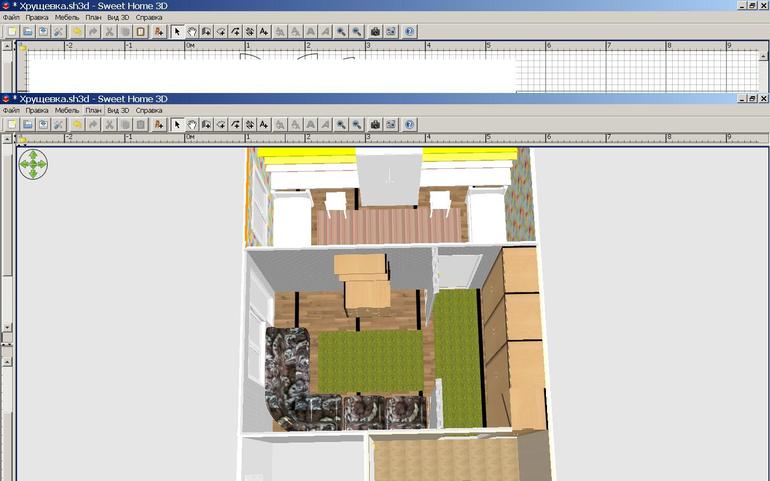Click the green 3D navigation arrows control
Viewport: 770px width, 481px height.
(32, 165)
